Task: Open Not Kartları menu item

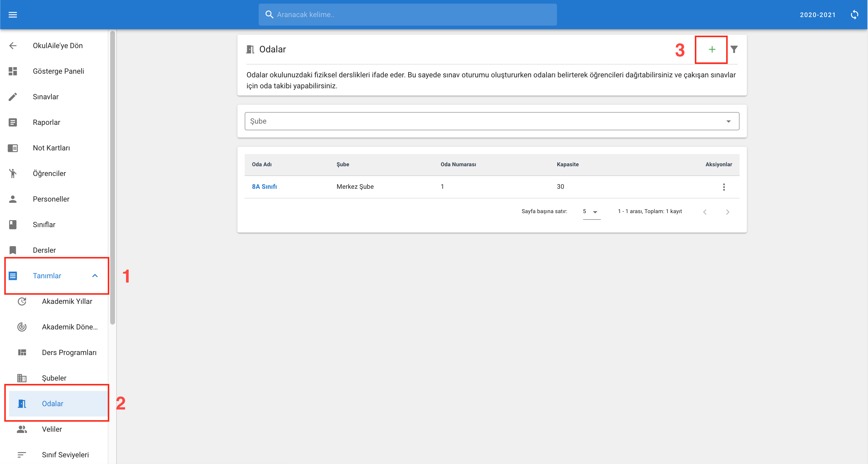Action: (x=51, y=148)
